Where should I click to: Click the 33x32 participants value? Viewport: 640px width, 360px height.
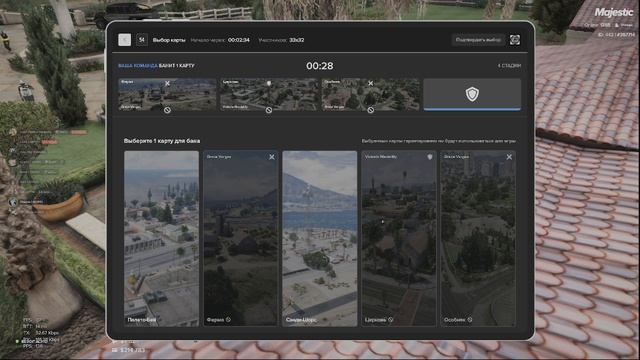pyautogui.click(x=297, y=40)
